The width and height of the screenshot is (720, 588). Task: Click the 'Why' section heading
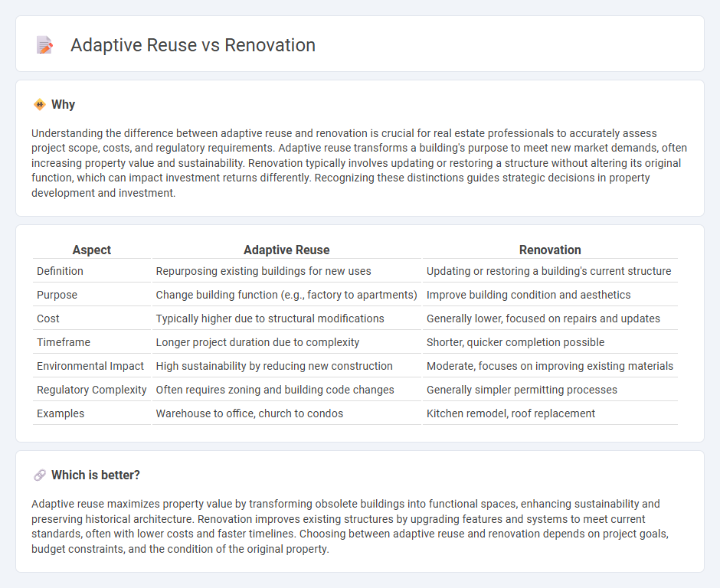(x=63, y=105)
